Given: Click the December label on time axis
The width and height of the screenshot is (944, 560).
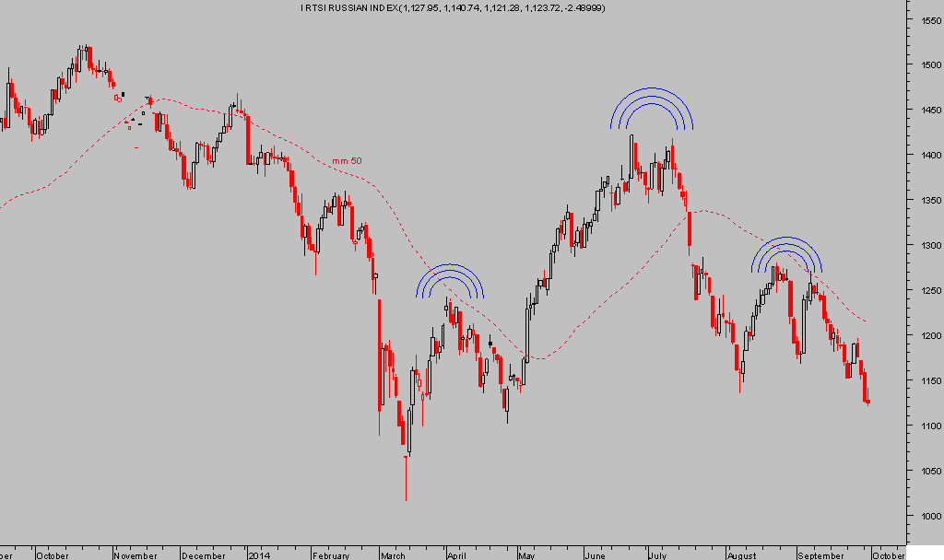Looking at the screenshot, I should (204, 555).
